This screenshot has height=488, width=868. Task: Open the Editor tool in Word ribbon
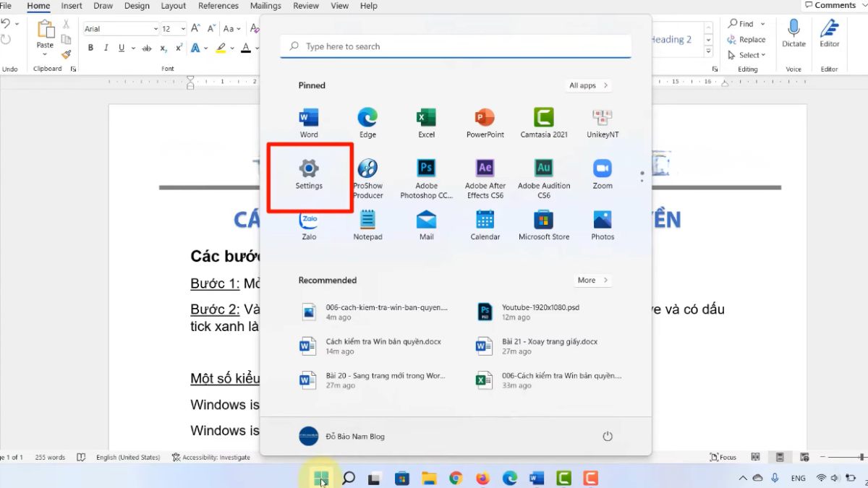830,33
